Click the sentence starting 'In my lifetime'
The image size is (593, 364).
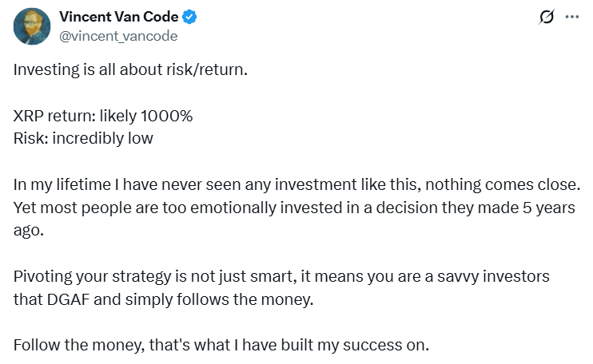point(296,184)
